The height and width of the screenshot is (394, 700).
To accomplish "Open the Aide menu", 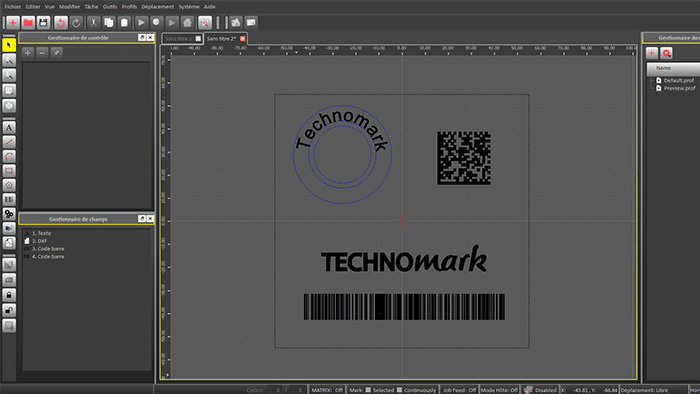I will pyautogui.click(x=209, y=7).
